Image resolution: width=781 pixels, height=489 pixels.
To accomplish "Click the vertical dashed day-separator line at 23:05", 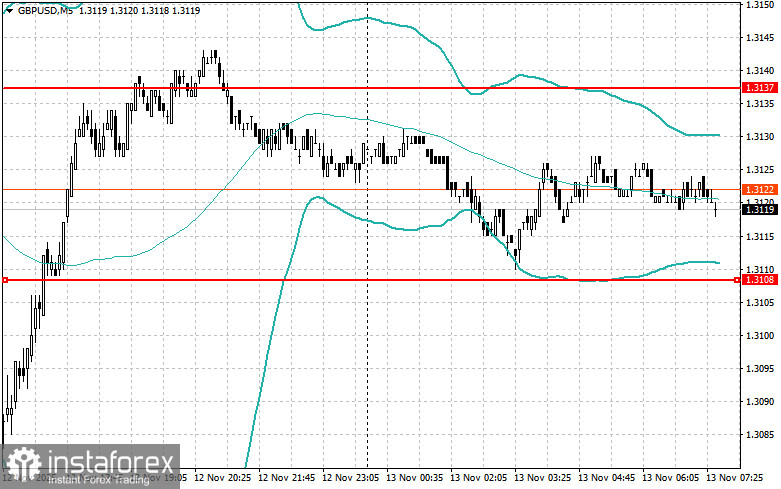I will [x=368, y=234].
